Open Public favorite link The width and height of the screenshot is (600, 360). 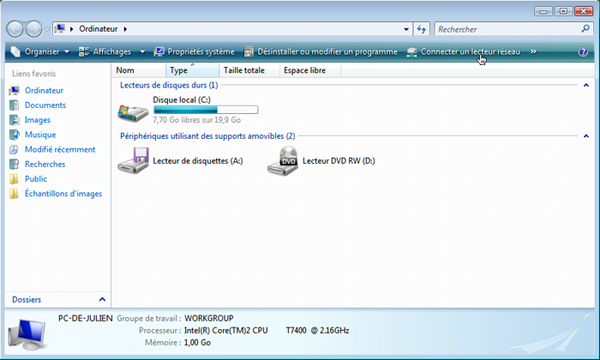(x=36, y=179)
